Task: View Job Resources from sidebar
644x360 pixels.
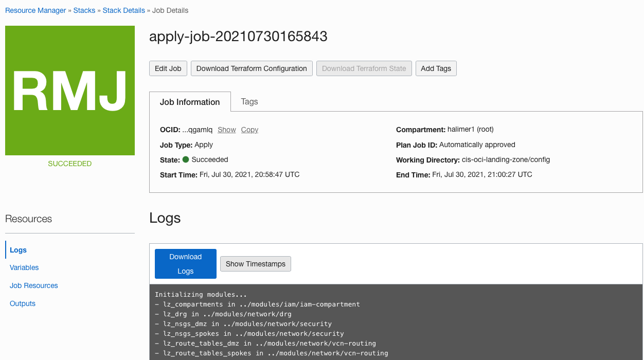Action: point(33,285)
